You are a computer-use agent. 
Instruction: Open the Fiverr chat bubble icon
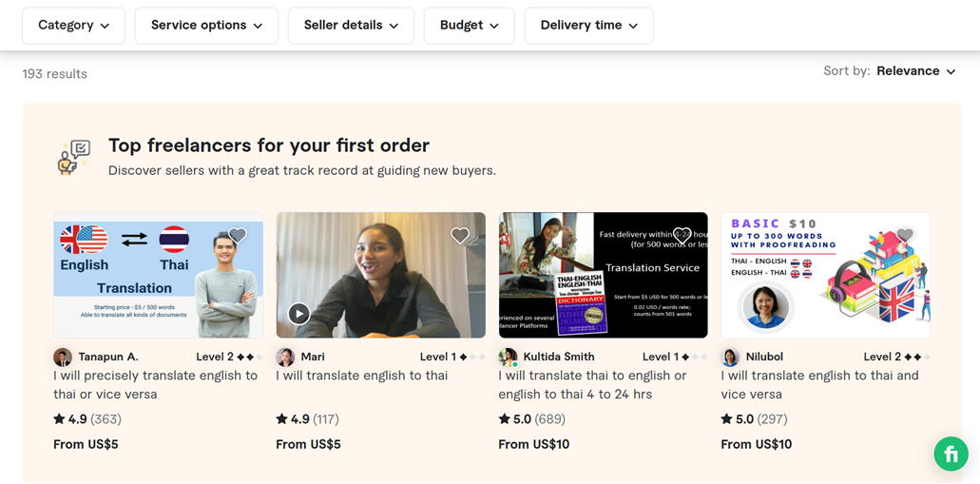951,454
